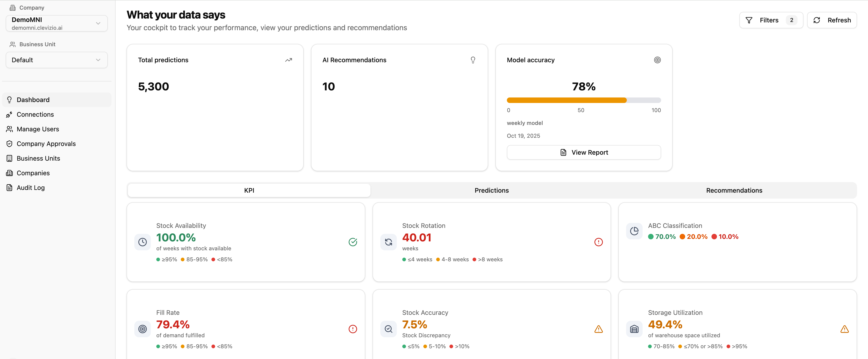
Task: Click the ABC Classification pie chart icon
Action: (634, 231)
